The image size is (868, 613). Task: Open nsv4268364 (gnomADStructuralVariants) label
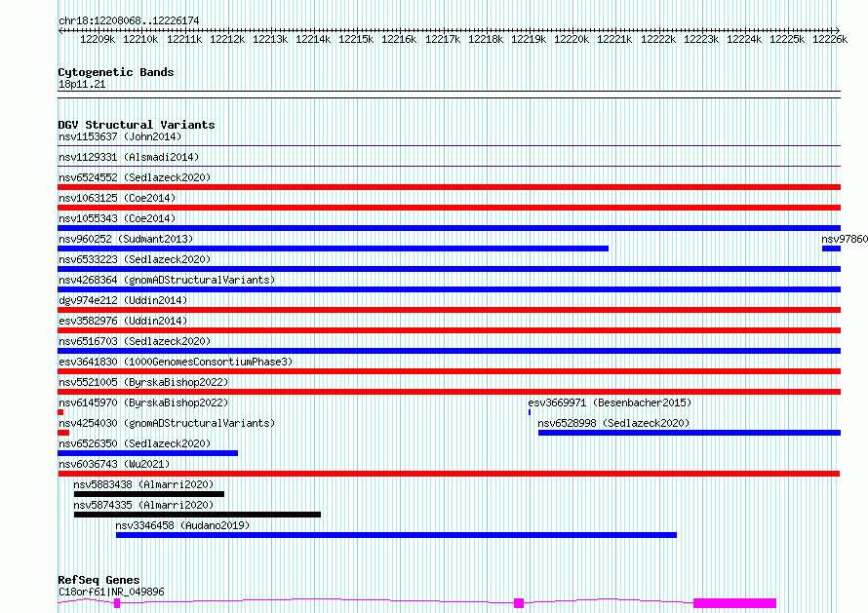(167, 280)
